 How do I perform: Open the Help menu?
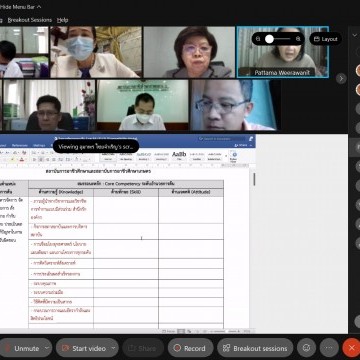(62, 20)
